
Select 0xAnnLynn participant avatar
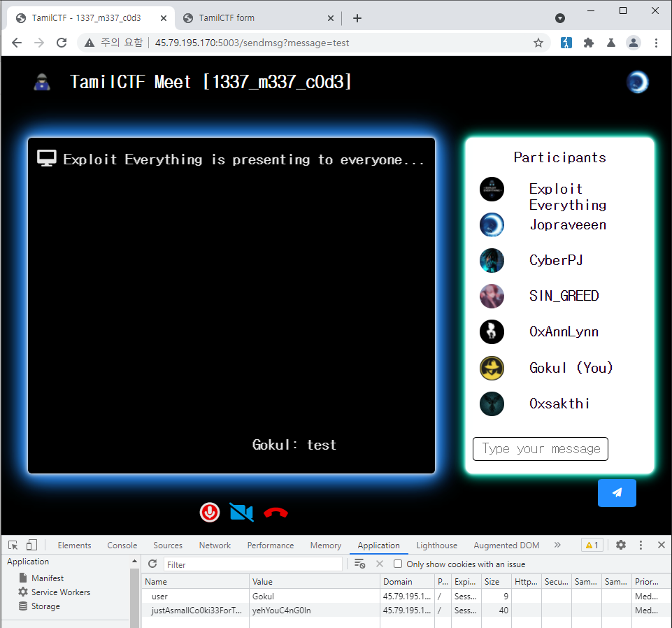(492, 331)
